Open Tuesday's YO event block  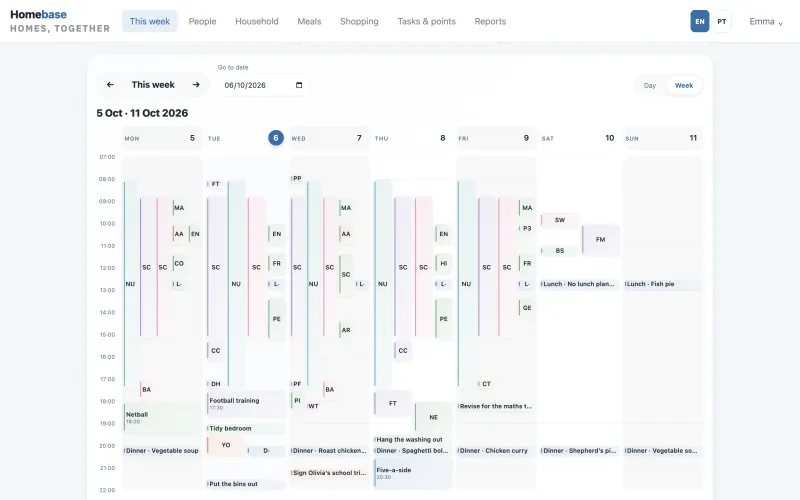(x=226, y=445)
